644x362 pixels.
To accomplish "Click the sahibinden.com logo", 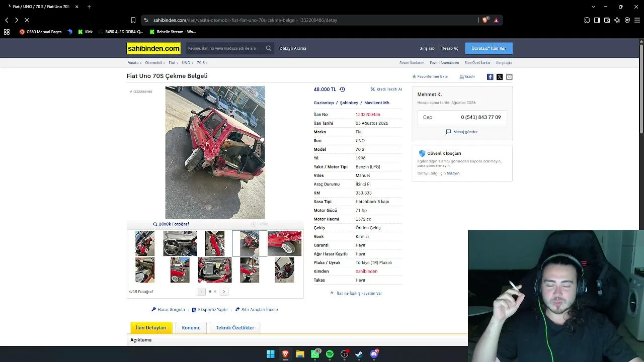I will coord(153,48).
